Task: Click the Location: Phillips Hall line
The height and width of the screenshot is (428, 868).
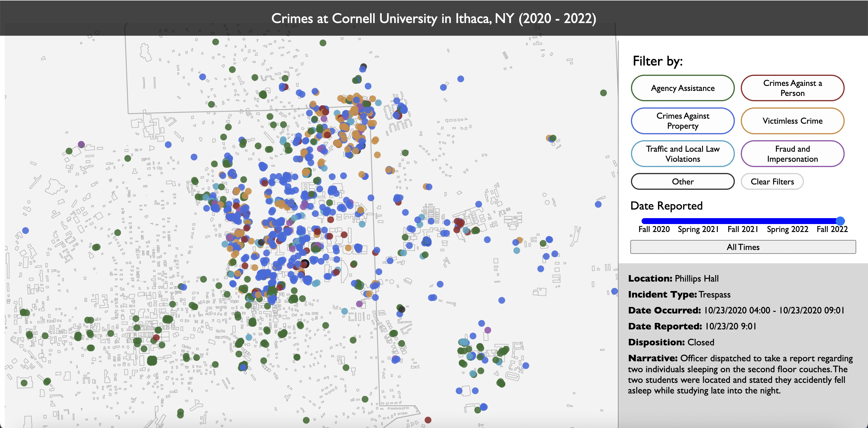Action: [x=673, y=279]
